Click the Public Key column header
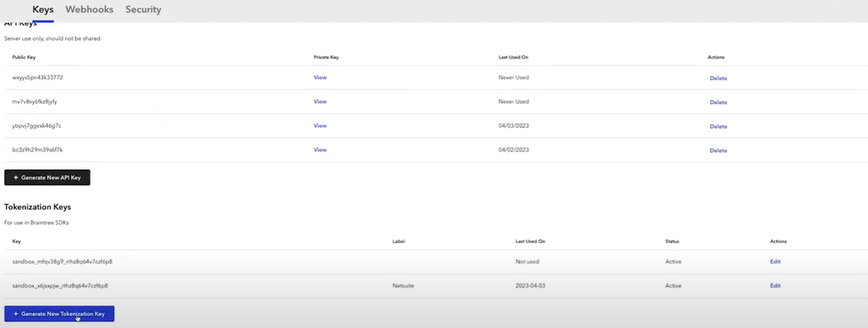The image size is (868, 328). pyautogui.click(x=24, y=57)
